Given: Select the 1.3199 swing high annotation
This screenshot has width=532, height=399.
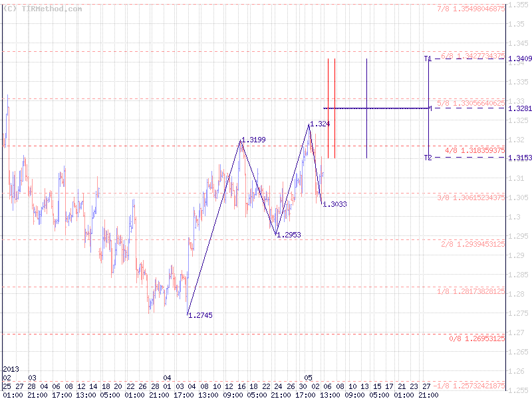Looking at the screenshot, I should (x=253, y=140).
